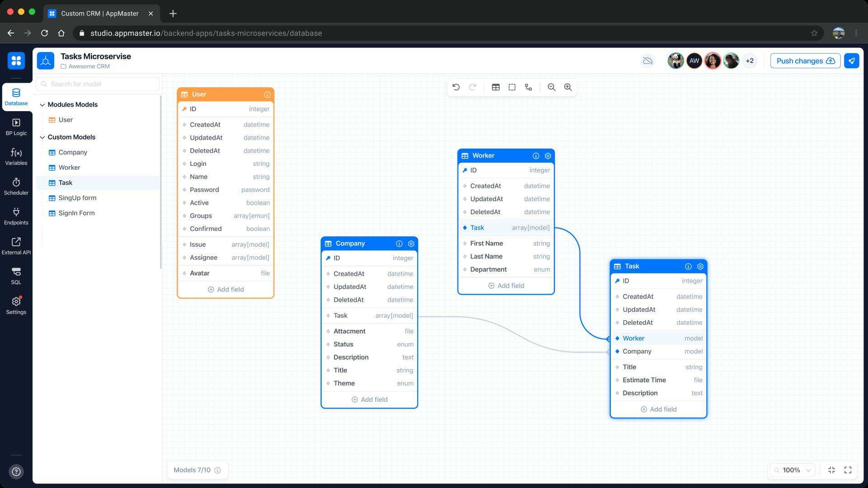Screen dimensions: 868x488
Task: Open the Task model settings gear
Action: (700, 267)
